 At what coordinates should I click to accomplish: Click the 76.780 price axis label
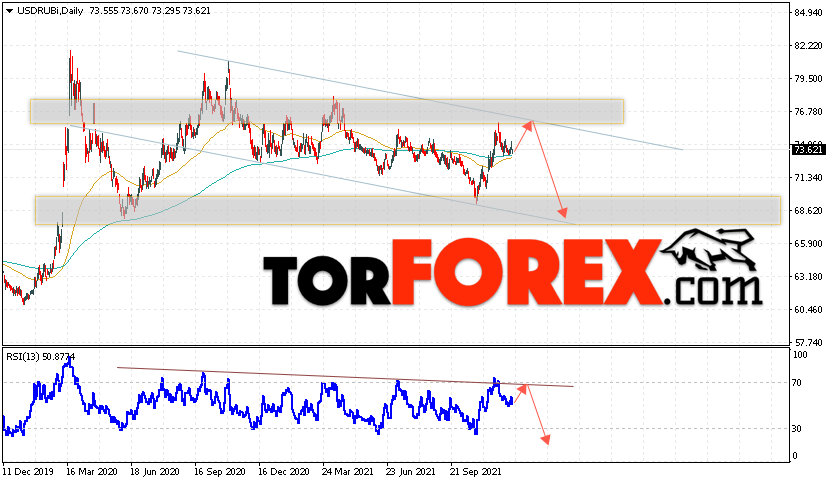[x=808, y=112]
